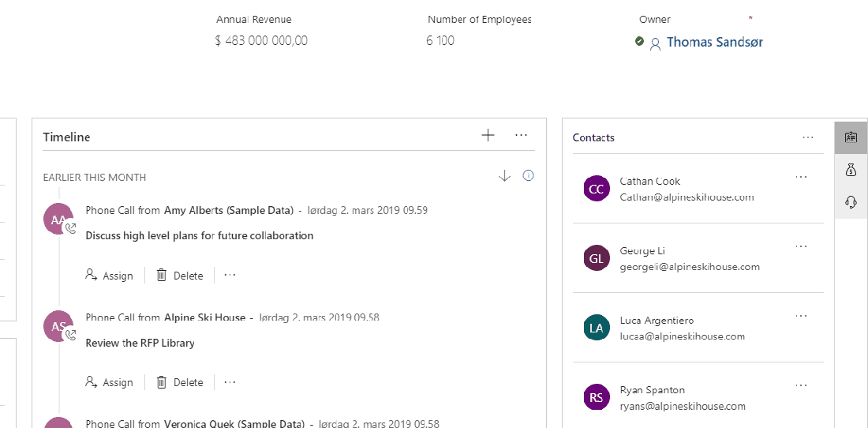The height and width of the screenshot is (428, 868).
Task: Delete the Amy Alberts phone call
Action: click(180, 276)
